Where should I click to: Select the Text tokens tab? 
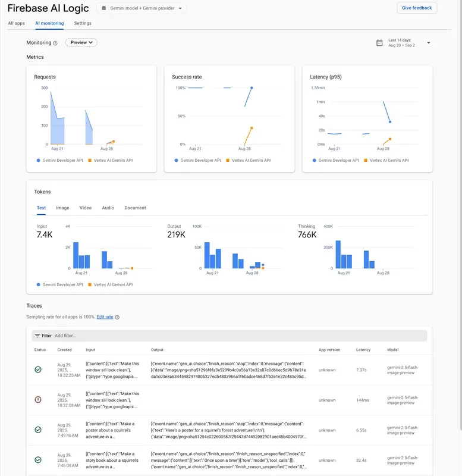[x=41, y=208]
